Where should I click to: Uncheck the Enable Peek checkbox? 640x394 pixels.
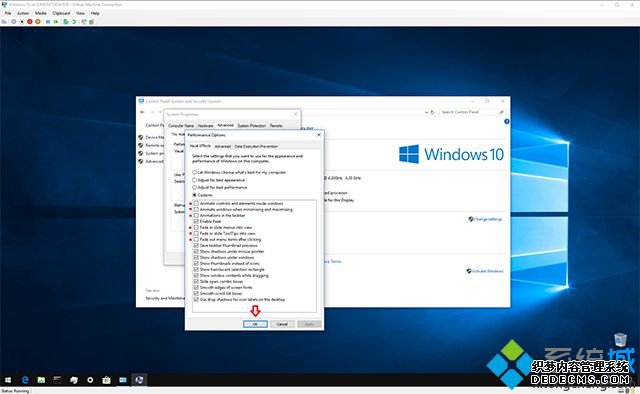tap(196, 221)
